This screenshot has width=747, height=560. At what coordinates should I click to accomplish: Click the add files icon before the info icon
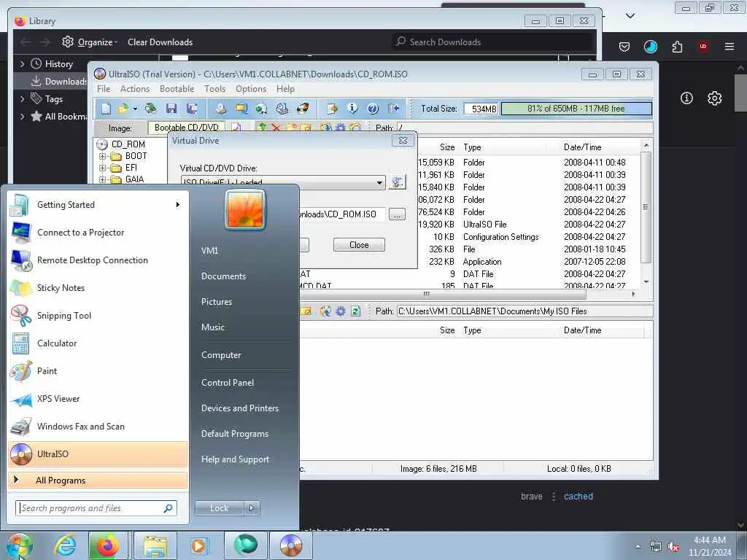(332, 109)
